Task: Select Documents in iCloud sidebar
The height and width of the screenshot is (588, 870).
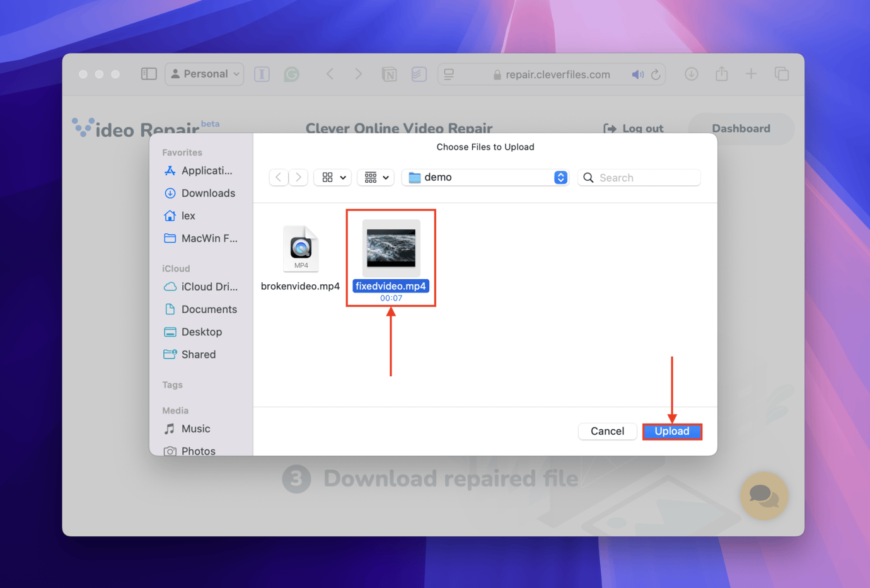Action: 201,309
